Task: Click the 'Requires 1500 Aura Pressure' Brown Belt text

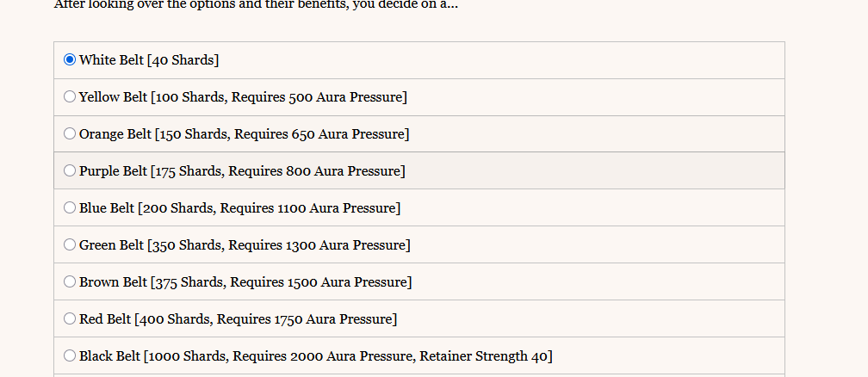Action: click(323, 282)
